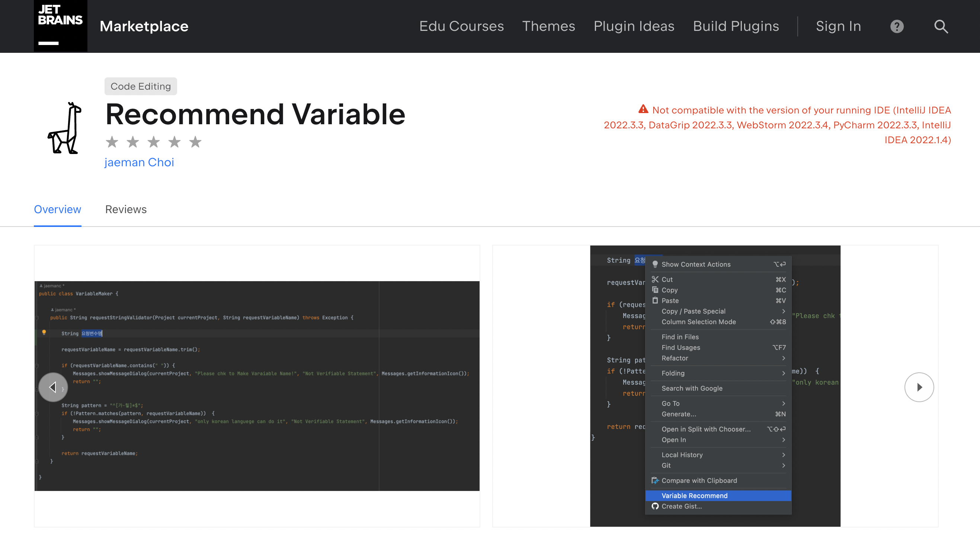980x555 pixels.
Task: Open the context menu screenshot thumbnail
Action: pos(715,386)
